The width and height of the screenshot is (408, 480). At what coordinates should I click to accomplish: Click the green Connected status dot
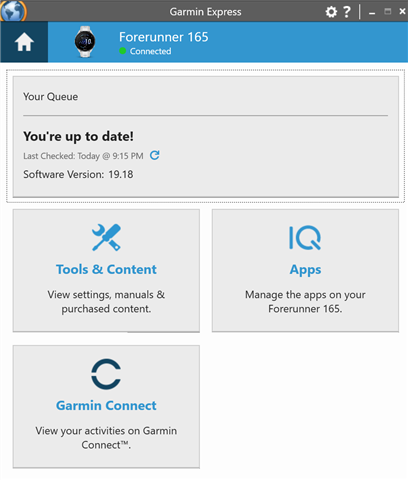(x=123, y=51)
